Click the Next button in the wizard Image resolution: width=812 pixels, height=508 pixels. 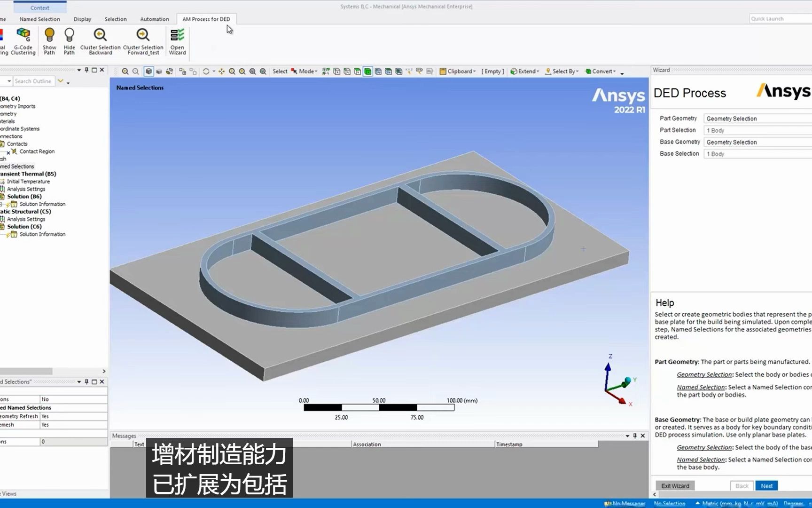point(766,485)
